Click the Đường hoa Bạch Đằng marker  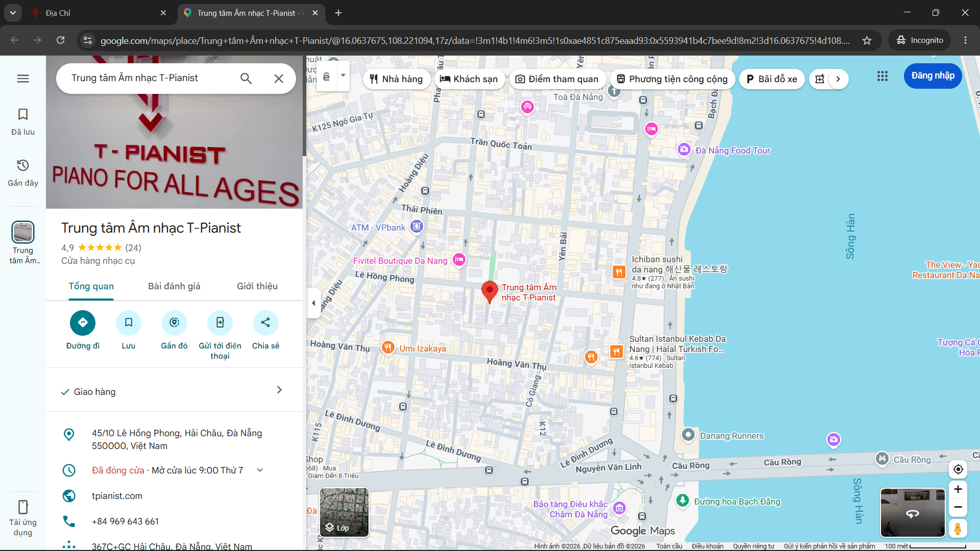[x=682, y=500]
